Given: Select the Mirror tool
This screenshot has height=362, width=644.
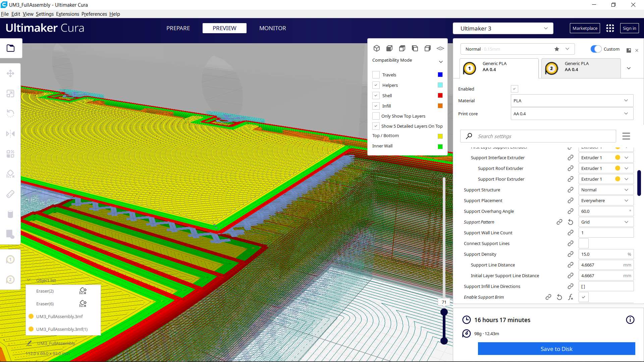Looking at the screenshot, I should click(10, 133).
